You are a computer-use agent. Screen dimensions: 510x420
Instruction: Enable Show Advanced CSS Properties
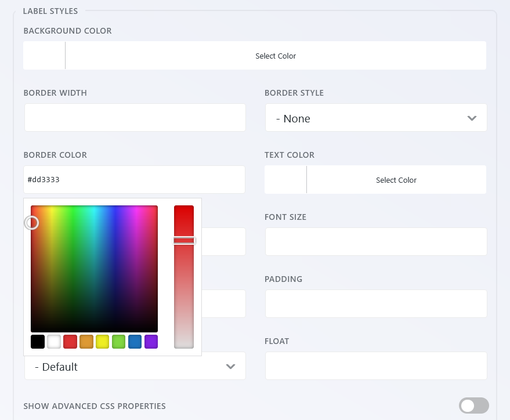click(473, 405)
